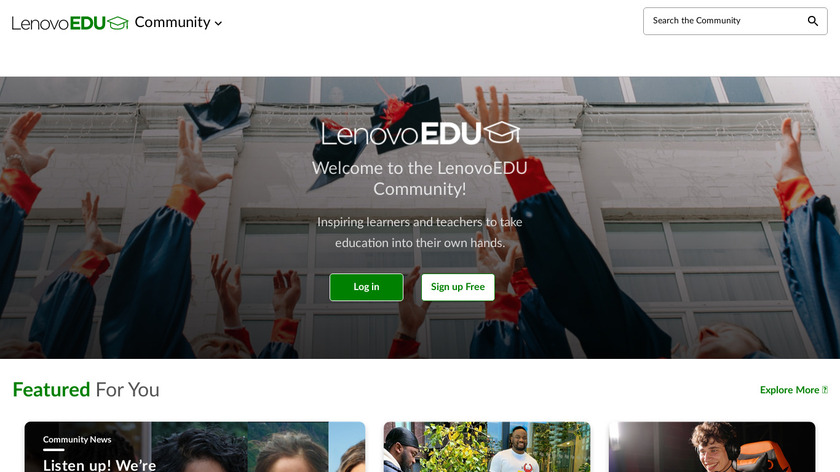Open the middle featured card with two men
Image resolution: width=840 pixels, height=472 pixels.
pyautogui.click(x=487, y=447)
